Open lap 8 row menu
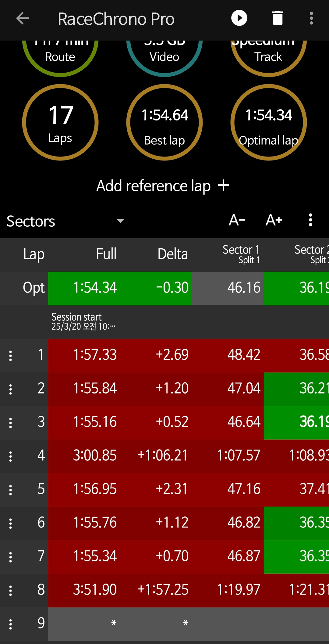This screenshot has height=644, width=329. tap(11, 591)
